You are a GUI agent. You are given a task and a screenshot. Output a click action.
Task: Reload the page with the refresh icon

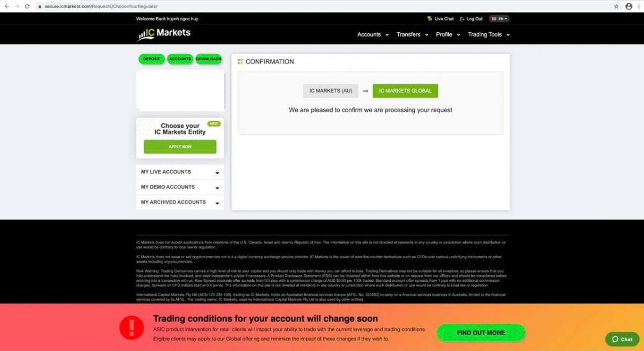coord(27,6)
